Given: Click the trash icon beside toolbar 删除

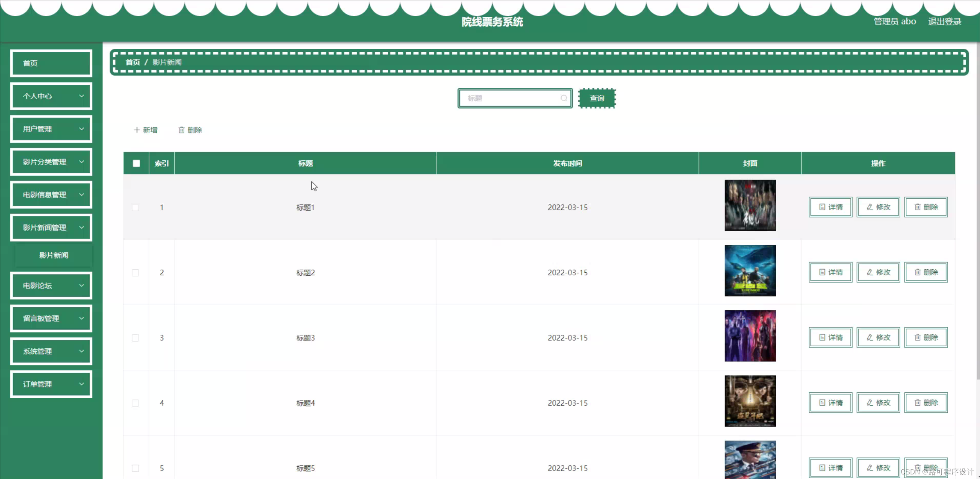Looking at the screenshot, I should pyautogui.click(x=182, y=130).
